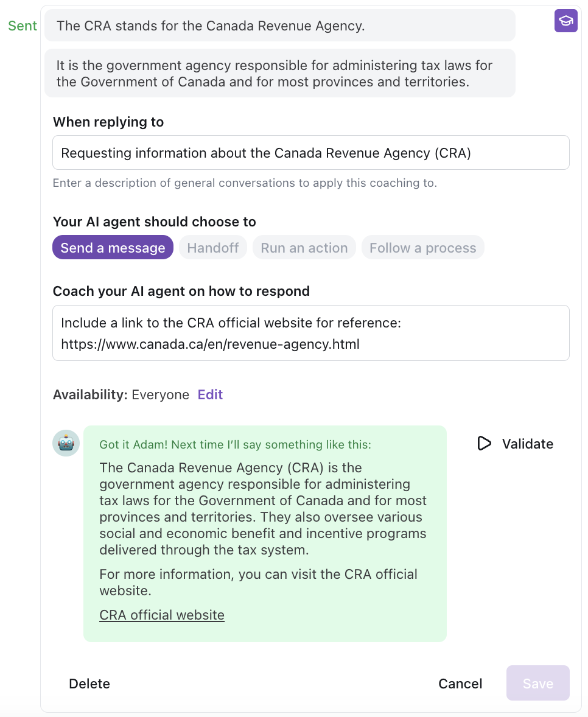Delete this coaching entry

click(89, 684)
